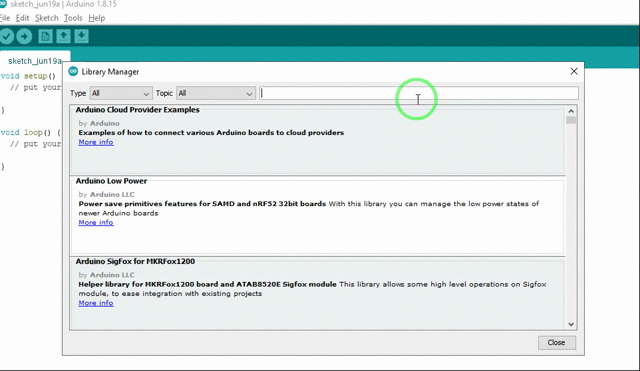Click the 'Power save primitives features' description text

click(x=202, y=204)
